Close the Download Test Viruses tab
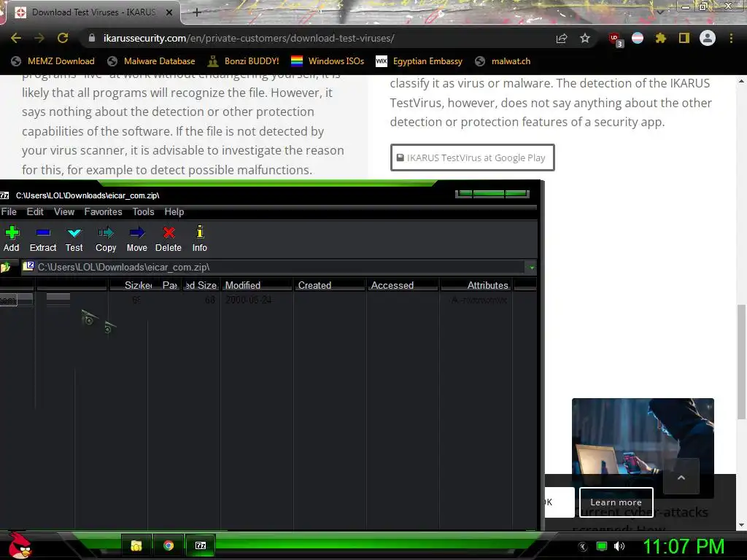The width and height of the screenshot is (747, 560). (169, 13)
